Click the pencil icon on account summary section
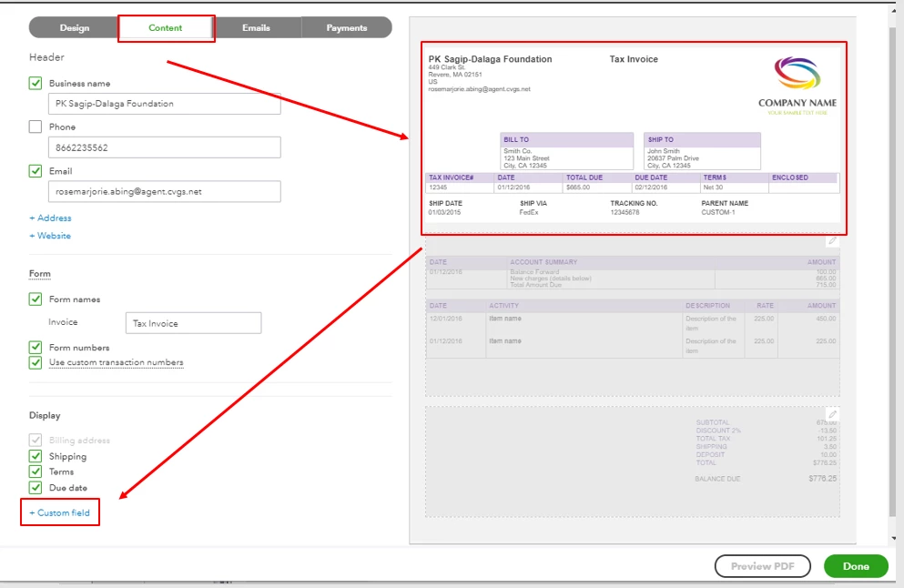904x588 pixels. point(832,241)
